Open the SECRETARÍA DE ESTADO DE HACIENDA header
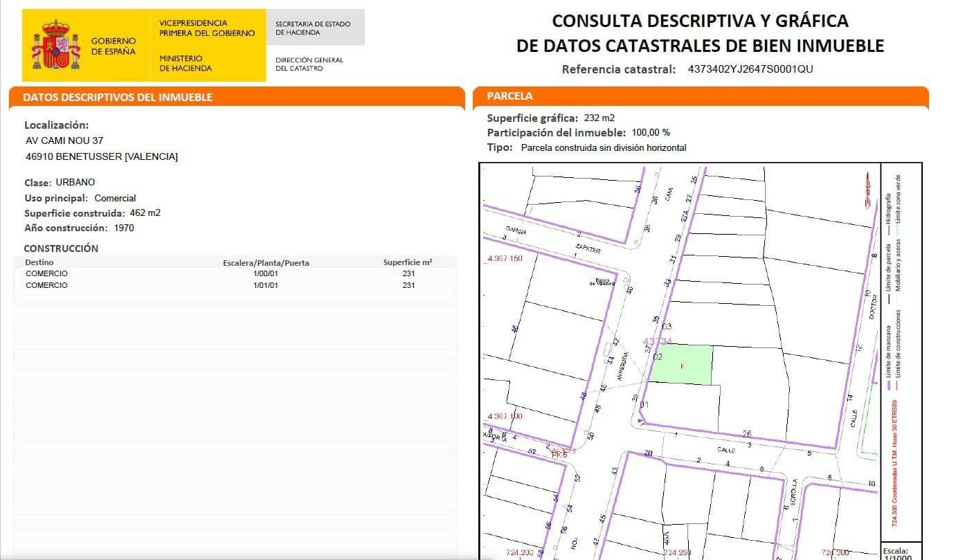965x560 pixels. 313,28
